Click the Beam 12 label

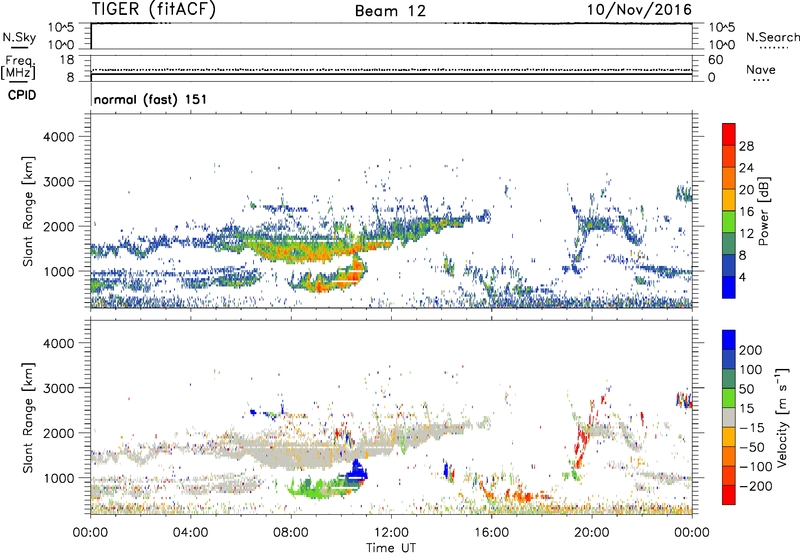click(390, 11)
